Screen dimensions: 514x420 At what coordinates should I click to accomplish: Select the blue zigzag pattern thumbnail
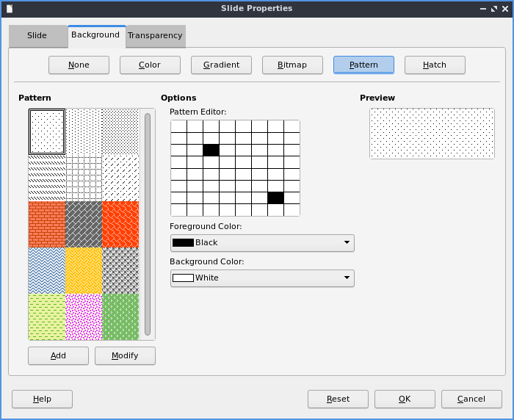coord(47,270)
